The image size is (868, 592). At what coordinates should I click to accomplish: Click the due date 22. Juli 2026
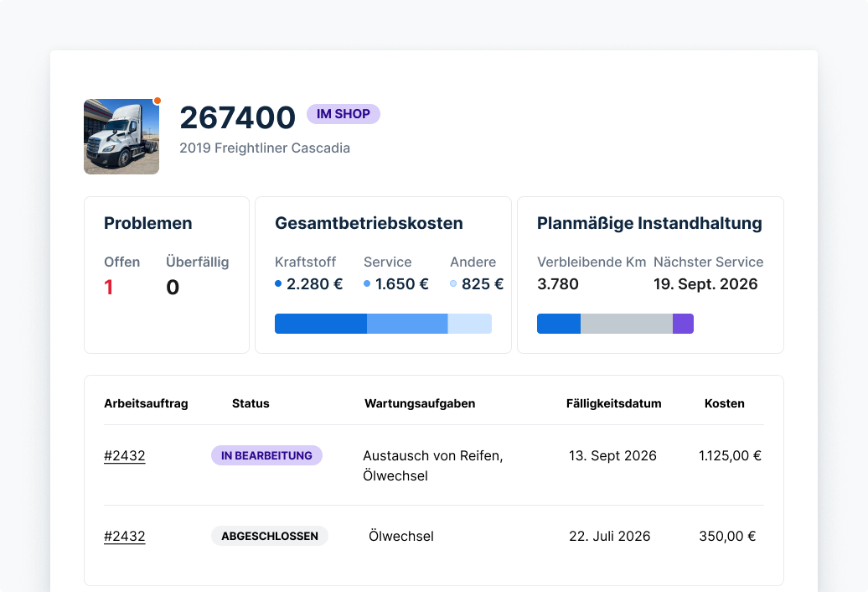click(609, 536)
